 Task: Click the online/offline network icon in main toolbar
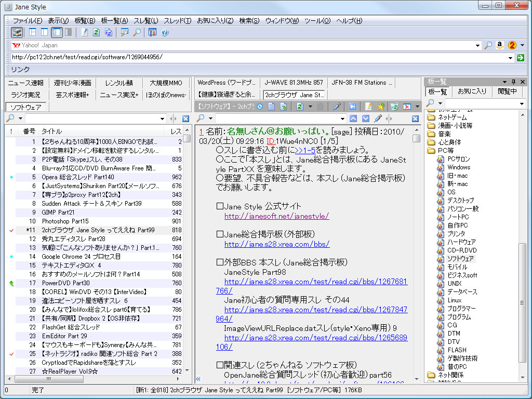coord(17,32)
